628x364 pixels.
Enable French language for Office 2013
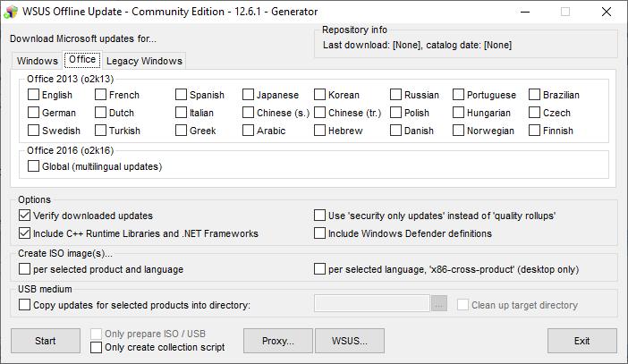click(x=100, y=95)
